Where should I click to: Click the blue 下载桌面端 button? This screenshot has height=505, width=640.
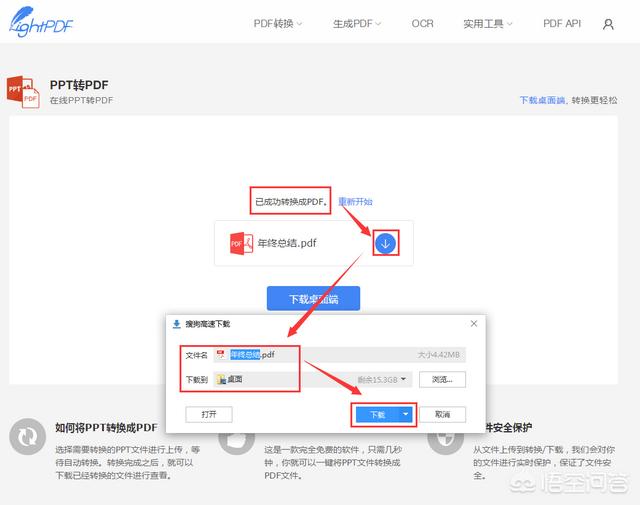point(313,298)
